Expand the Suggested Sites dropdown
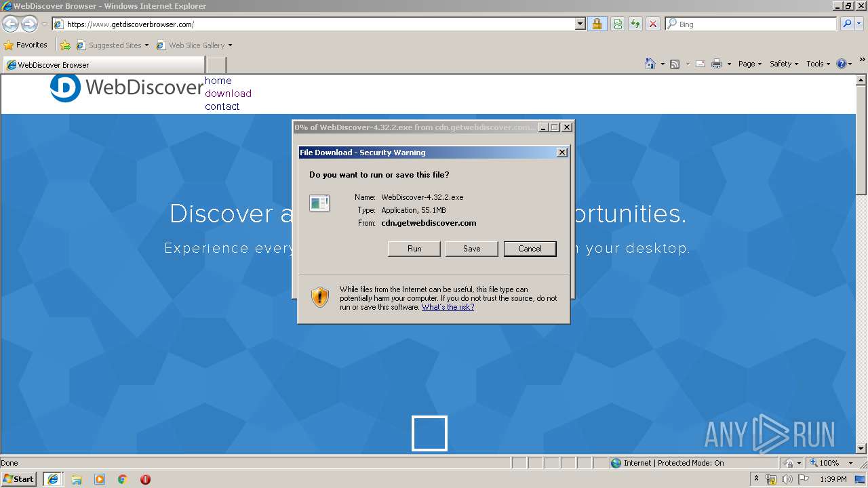 coord(146,45)
